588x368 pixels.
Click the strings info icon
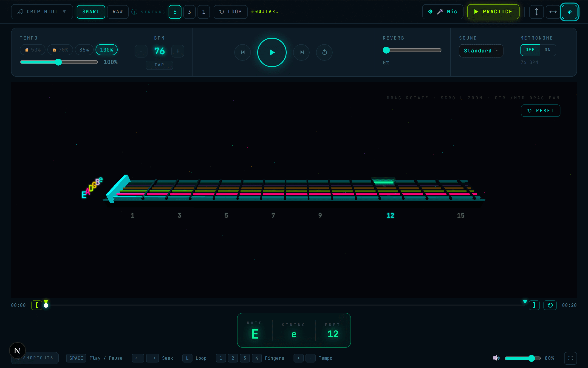coord(134,12)
